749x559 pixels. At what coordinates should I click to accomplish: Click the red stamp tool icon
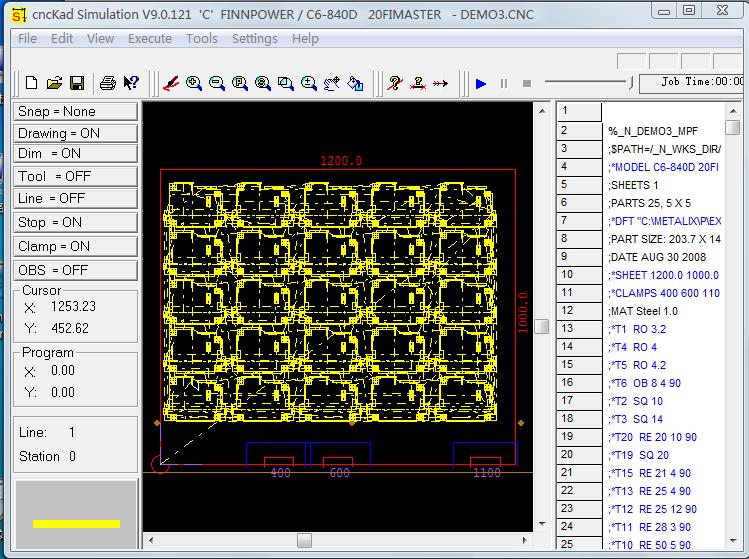418,83
